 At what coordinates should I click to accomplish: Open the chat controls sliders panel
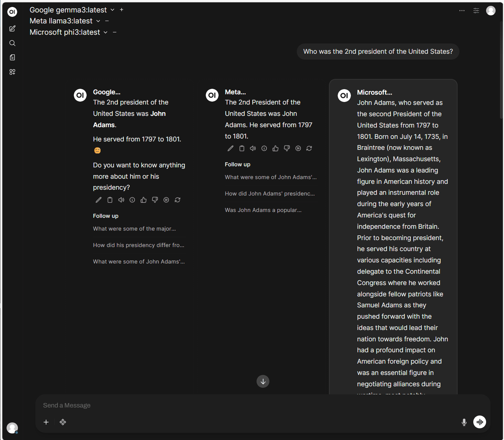point(476,11)
